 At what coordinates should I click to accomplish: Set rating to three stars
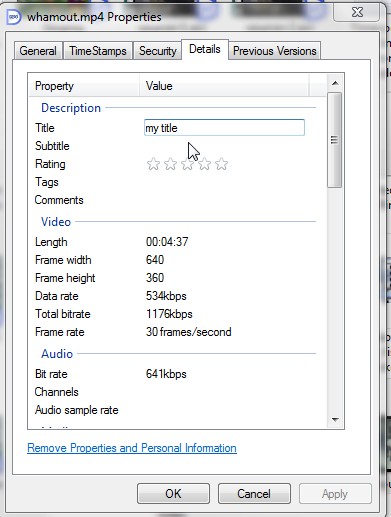187,164
